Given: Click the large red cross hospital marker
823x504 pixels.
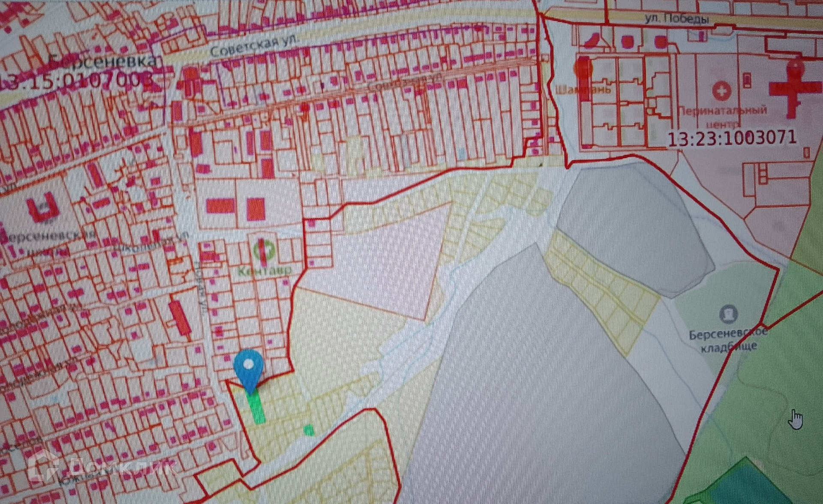Looking at the screenshot, I should [793, 89].
